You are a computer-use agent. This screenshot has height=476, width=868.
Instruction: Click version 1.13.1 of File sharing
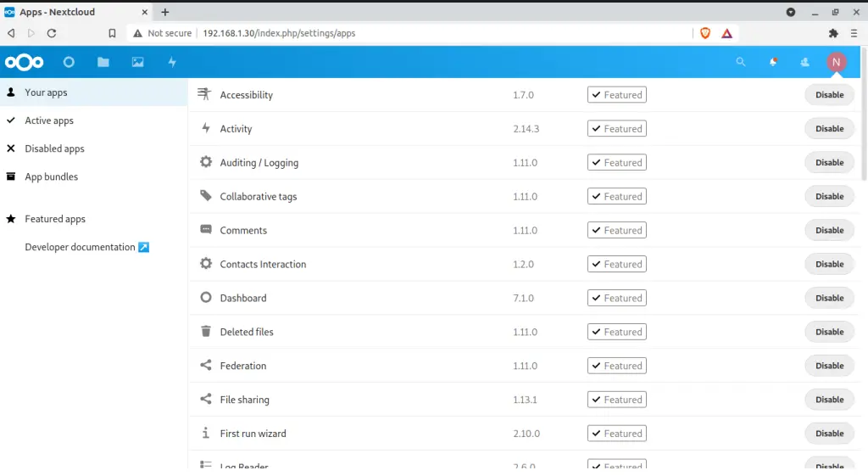[x=525, y=400]
